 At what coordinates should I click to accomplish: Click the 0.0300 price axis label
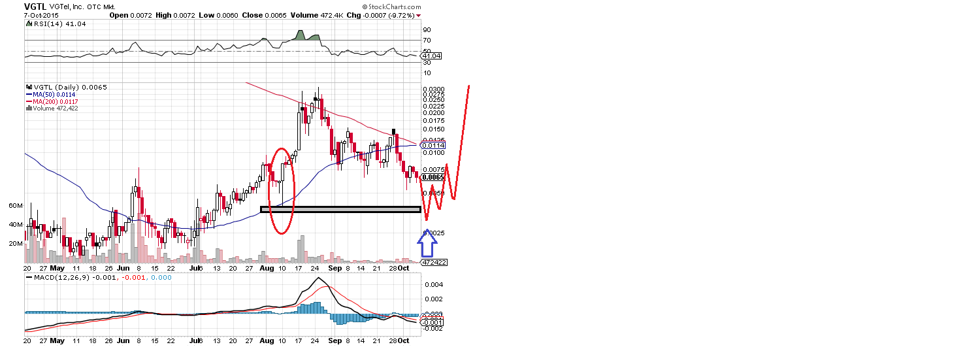(x=434, y=90)
